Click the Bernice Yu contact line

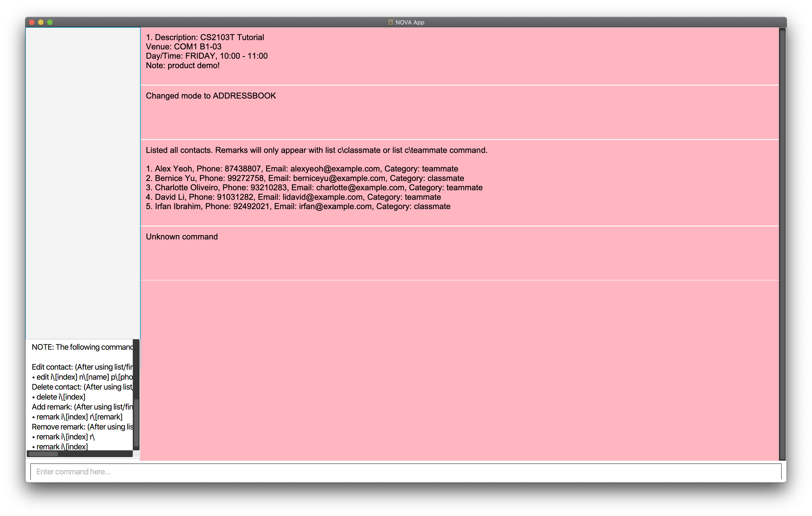[x=304, y=178]
